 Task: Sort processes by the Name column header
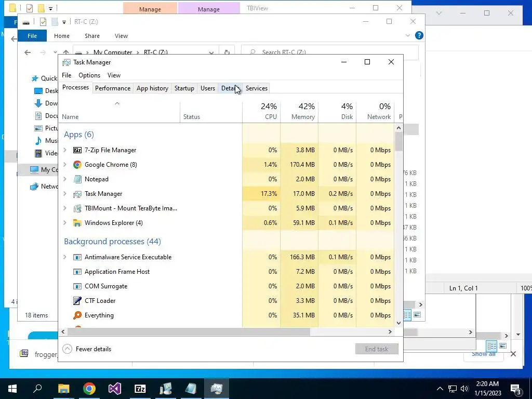point(119,112)
